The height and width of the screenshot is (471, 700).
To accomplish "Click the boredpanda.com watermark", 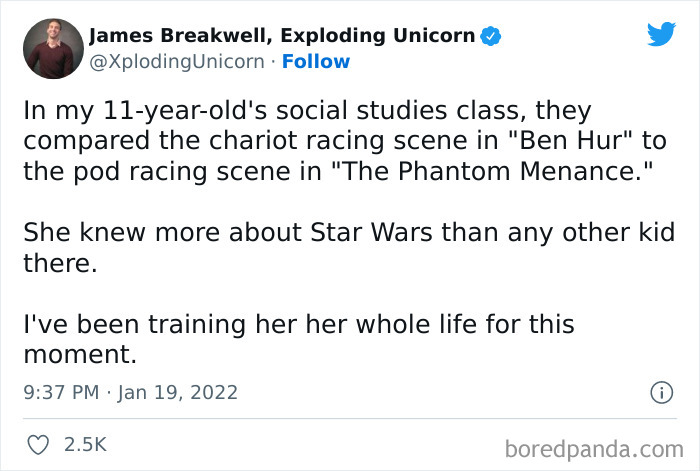I will (x=593, y=444).
